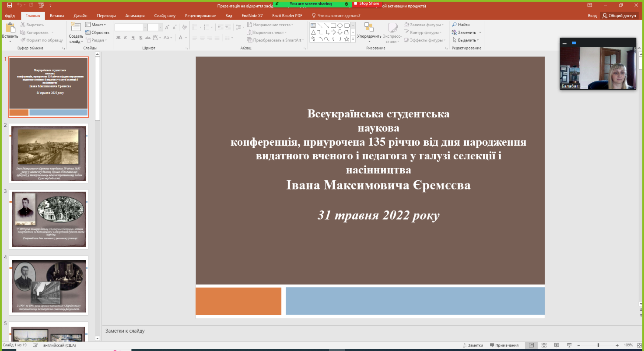This screenshot has height=351, width=644.
Task: Switch to the Вставка ribbon tab
Action: [57, 16]
